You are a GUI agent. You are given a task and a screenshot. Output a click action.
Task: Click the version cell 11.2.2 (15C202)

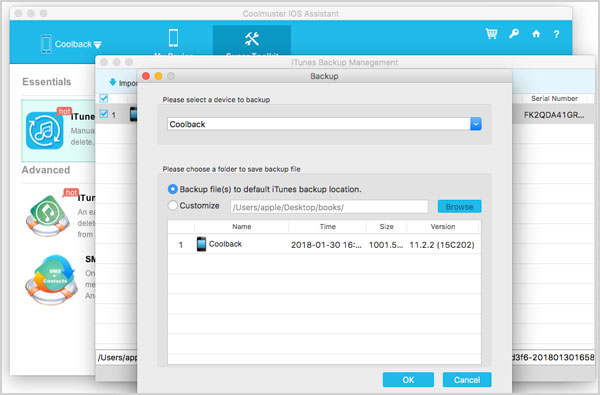point(442,245)
